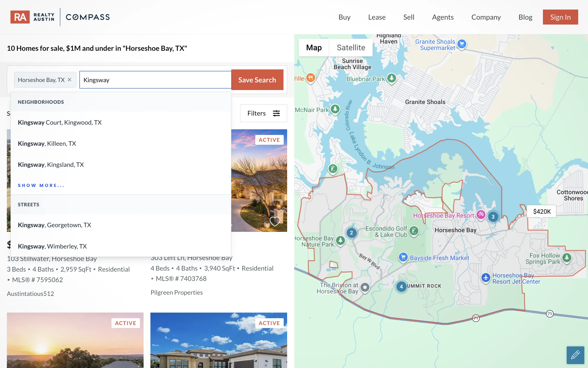Click the Realty Austin RA logo
The height and width of the screenshot is (368, 588).
tap(32, 17)
